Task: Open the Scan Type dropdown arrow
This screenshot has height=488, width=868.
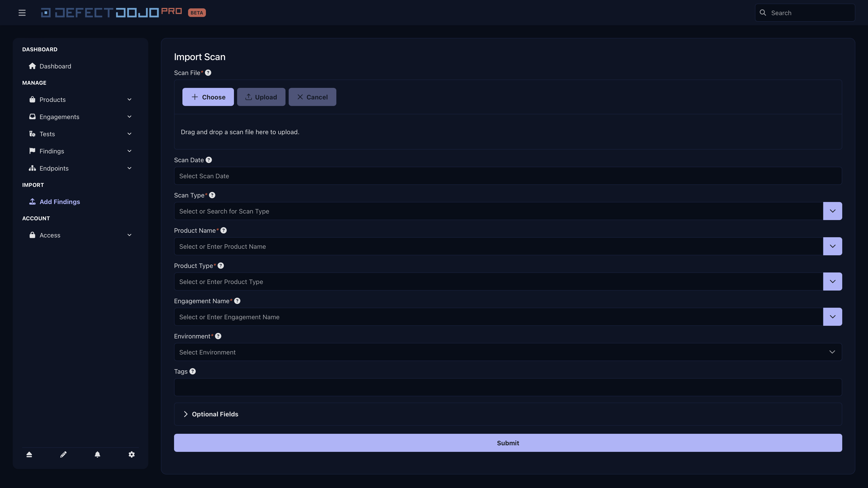Action: tap(832, 211)
